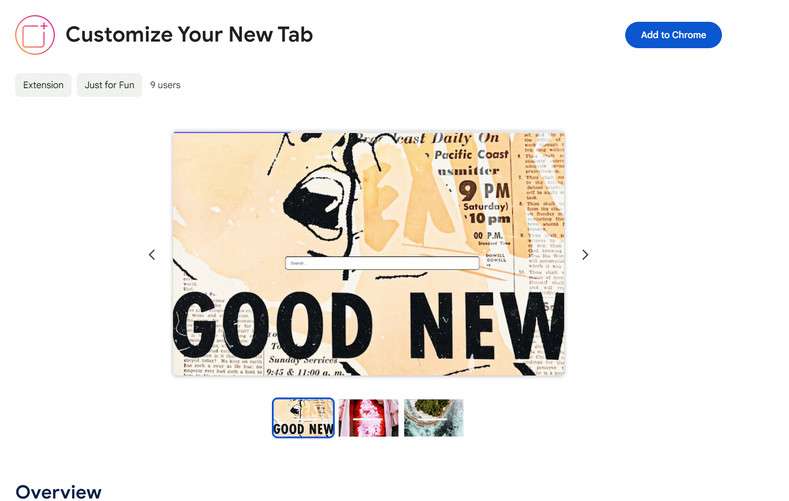Click the large screenshot preview image
Screen dimensions: 789x501
tap(369, 254)
